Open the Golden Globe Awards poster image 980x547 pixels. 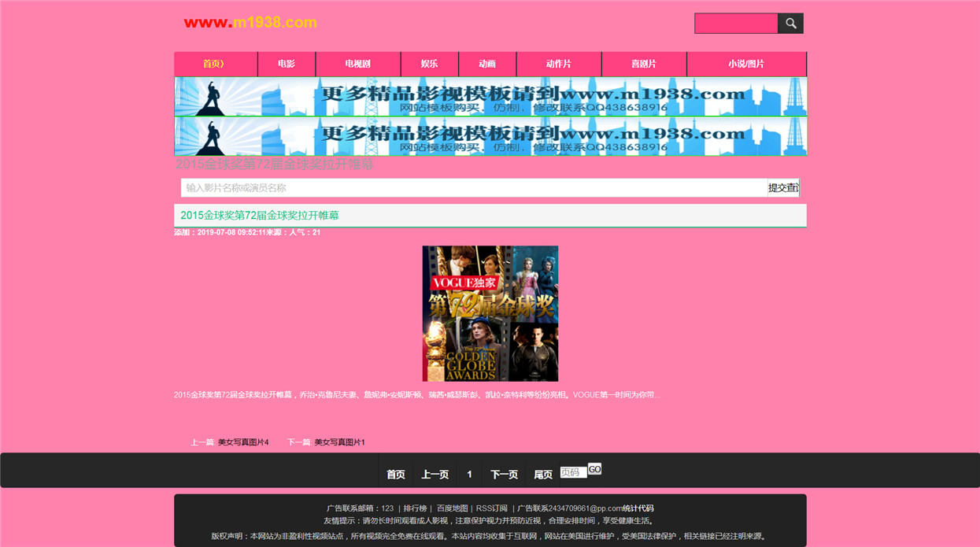(490, 313)
